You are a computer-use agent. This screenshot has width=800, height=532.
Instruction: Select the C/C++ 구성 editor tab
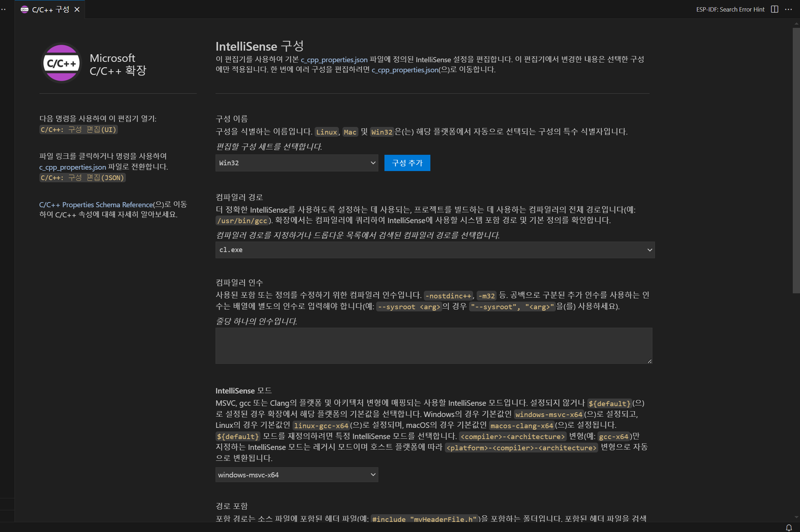(x=50, y=10)
